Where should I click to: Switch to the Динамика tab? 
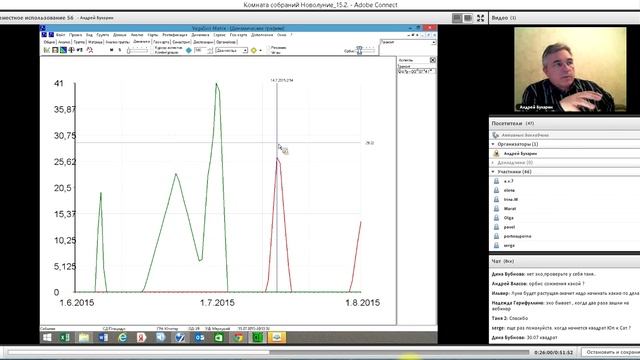click(142, 42)
